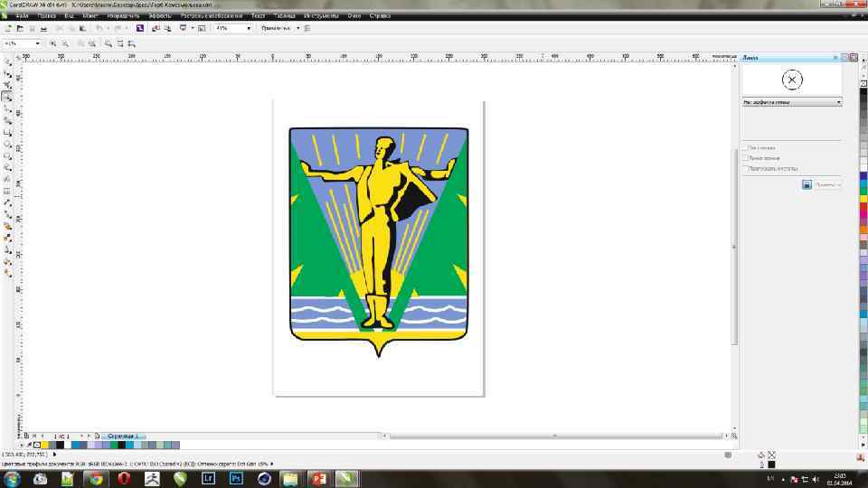Open the Windows Start button
868x488 pixels.
click(x=12, y=479)
